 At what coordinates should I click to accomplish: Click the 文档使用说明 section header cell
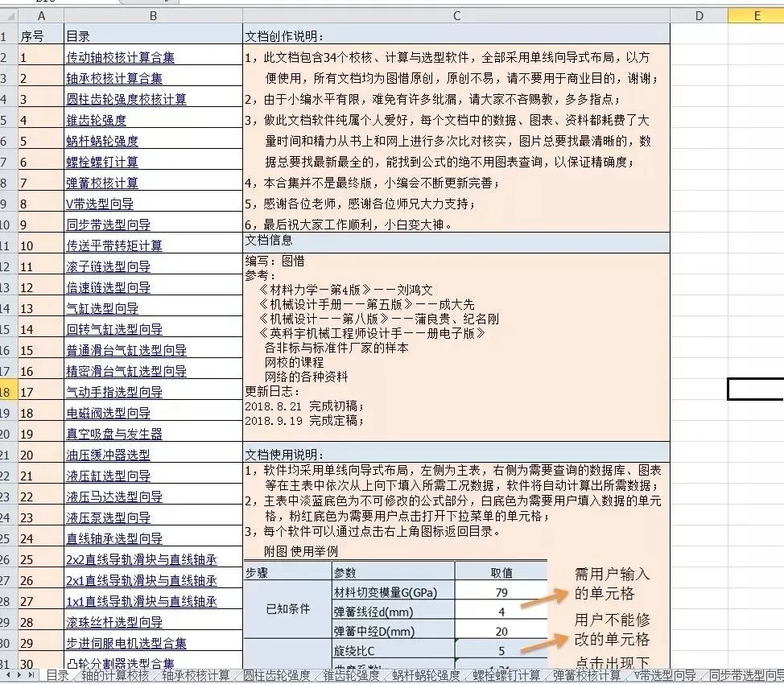point(456,452)
